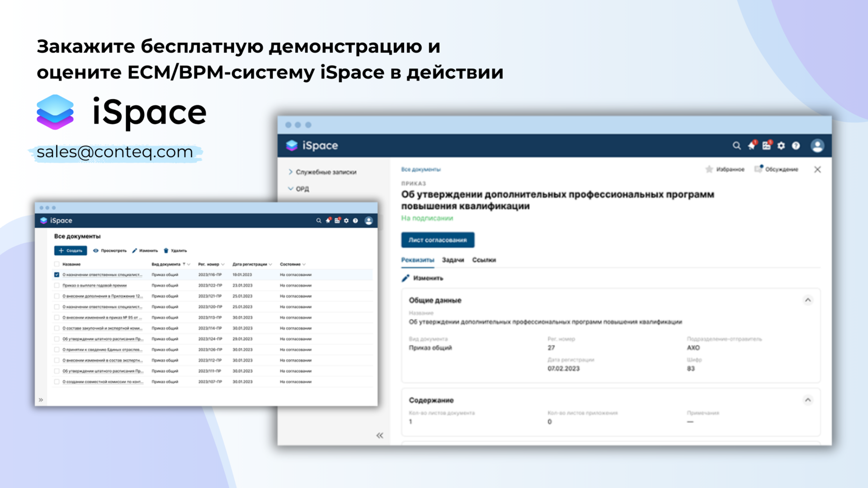
Task: Add the order to Избранное favorites
Action: [x=725, y=169]
